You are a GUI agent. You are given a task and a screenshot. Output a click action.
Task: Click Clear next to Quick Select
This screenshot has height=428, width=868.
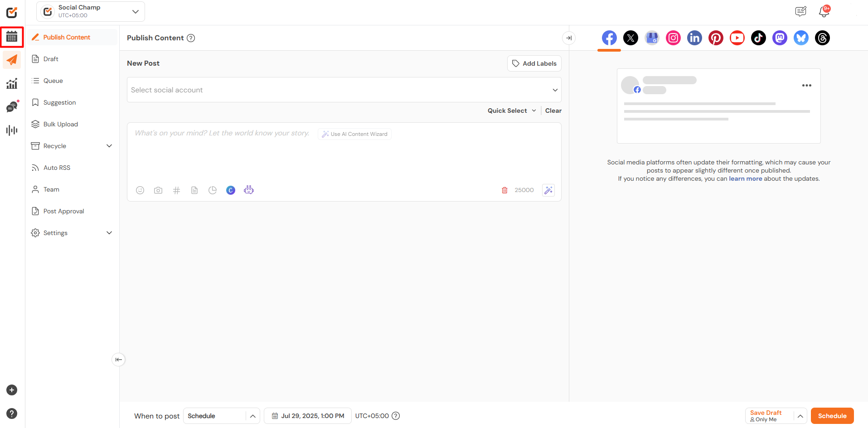point(553,111)
